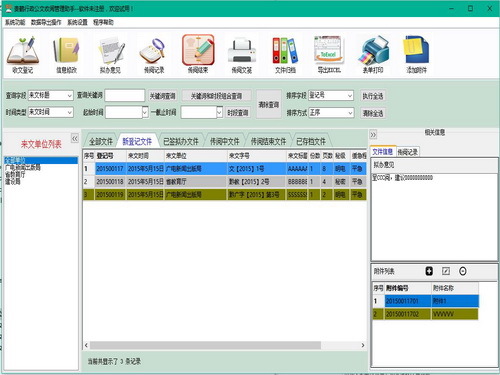The image size is (500, 375).
Task: Open the 查询字段 dropdown
Action: tap(69, 96)
